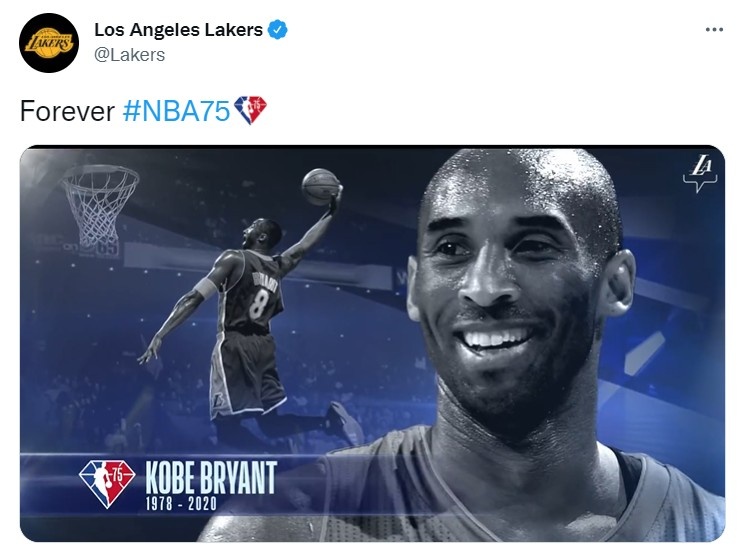Open the Los Angeles Lakers display name
Image resolution: width=739 pixels, height=550 pixels.
[x=179, y=30]
